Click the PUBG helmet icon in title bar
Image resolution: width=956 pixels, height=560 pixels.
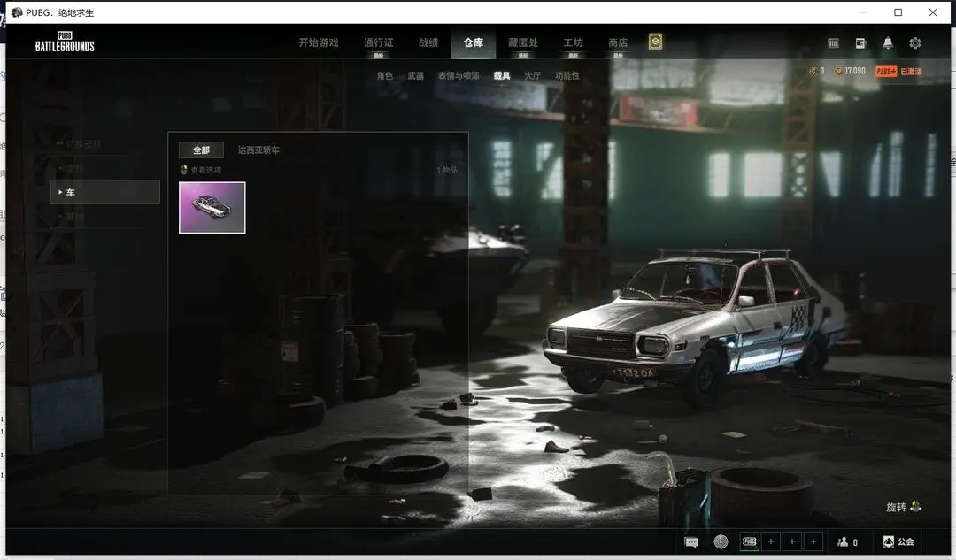point(17,12)
